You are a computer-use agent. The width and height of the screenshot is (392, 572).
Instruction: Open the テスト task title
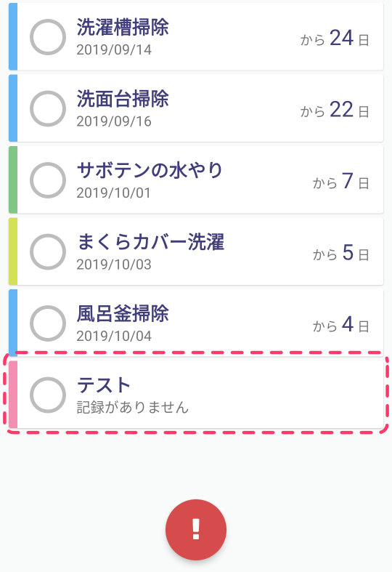pyautogui.click(x=104, y=385)
